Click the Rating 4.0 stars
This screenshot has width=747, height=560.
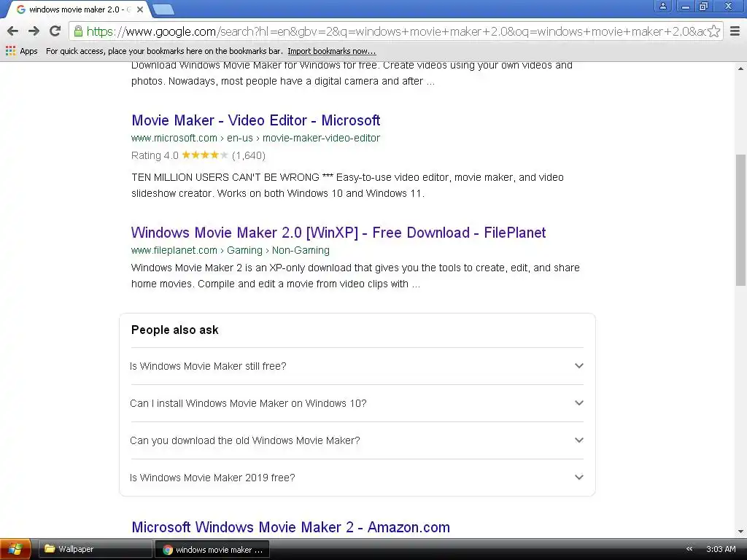(205, 155)
